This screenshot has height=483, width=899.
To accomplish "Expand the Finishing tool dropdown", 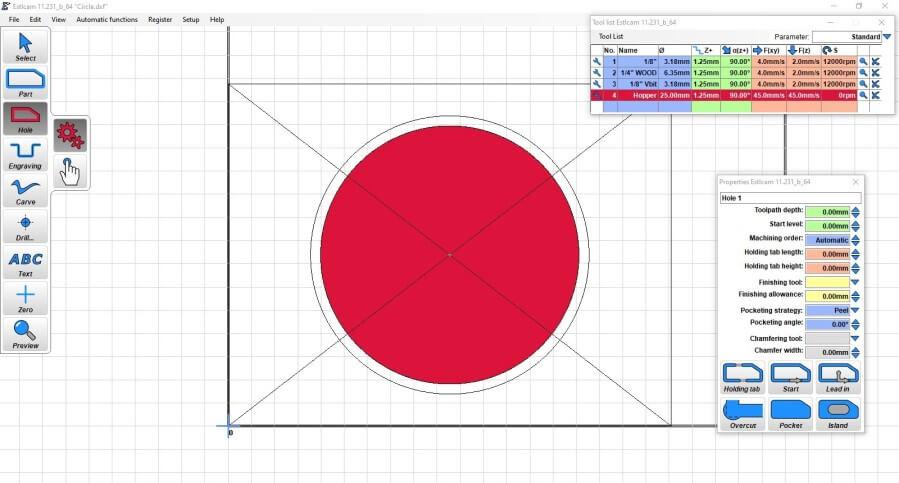I will coord(856,282).
